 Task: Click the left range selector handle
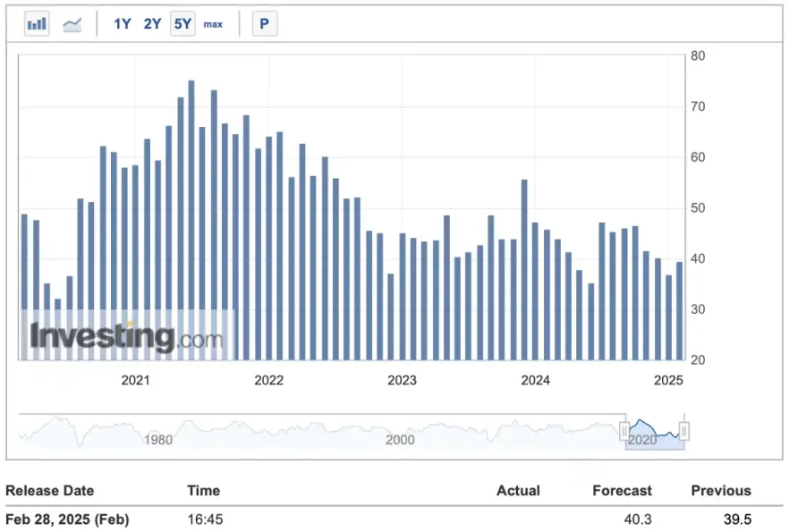click(x=626, y=431)
